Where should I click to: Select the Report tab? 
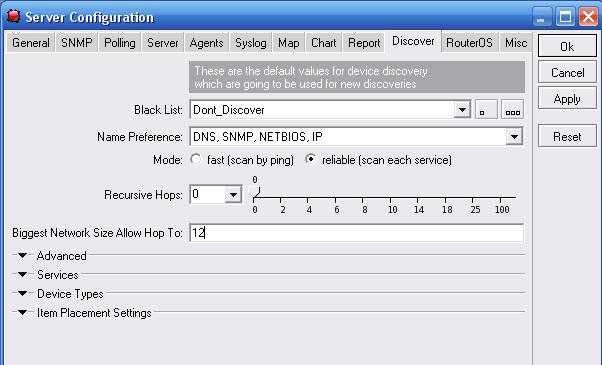click(364, 43)
